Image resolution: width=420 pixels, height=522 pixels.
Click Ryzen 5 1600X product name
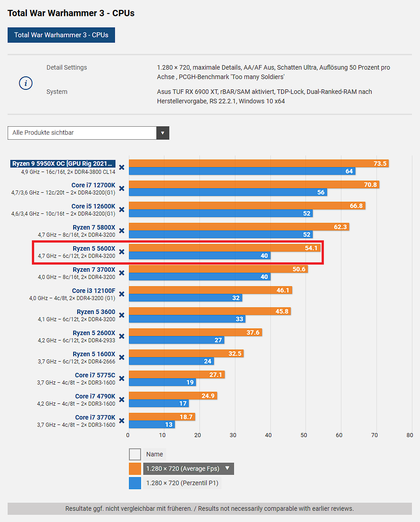coord(94,354)
